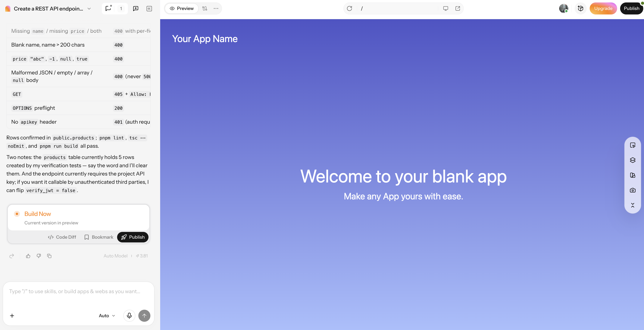Dislike the response with thumbs down
Screen dimensions: 644x330
click(x=39, y=256)
